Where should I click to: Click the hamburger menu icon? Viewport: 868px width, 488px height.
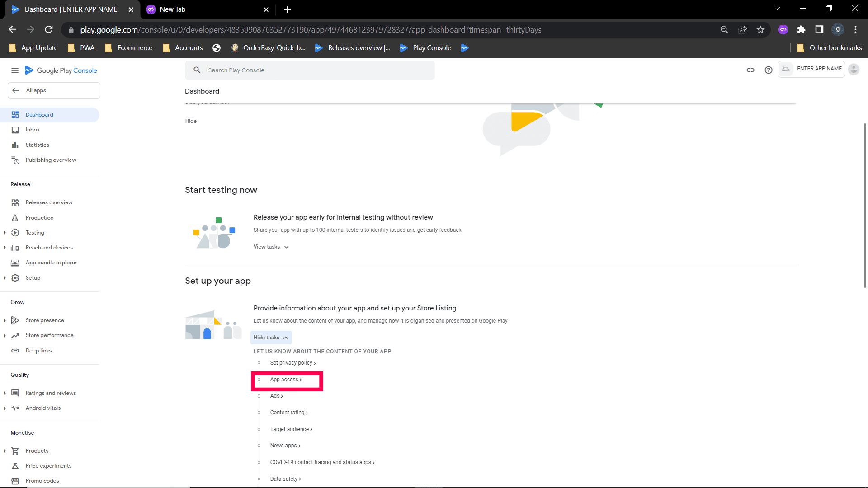coord(15,70)
